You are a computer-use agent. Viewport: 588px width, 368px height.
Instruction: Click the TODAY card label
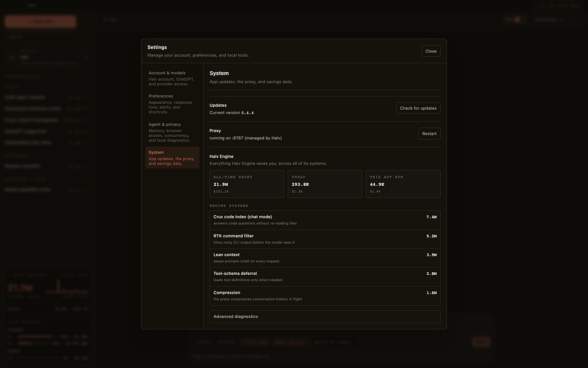pos(298,177)
